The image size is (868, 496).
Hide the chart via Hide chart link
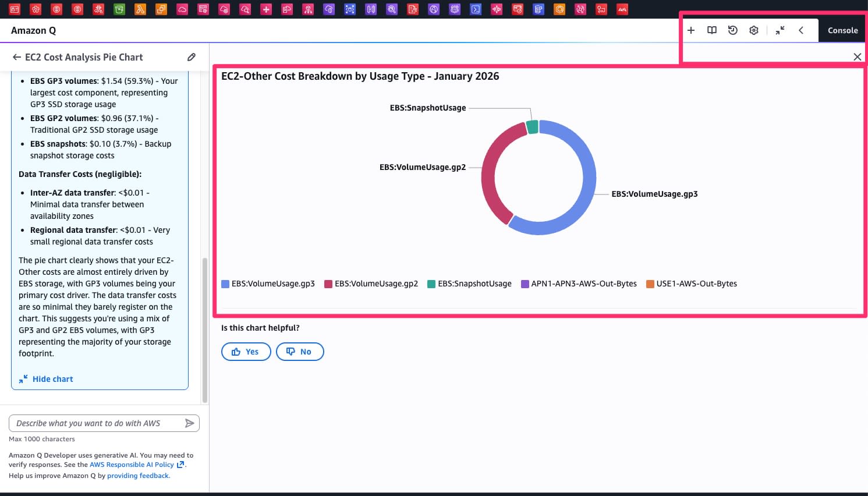click(46, 379)
